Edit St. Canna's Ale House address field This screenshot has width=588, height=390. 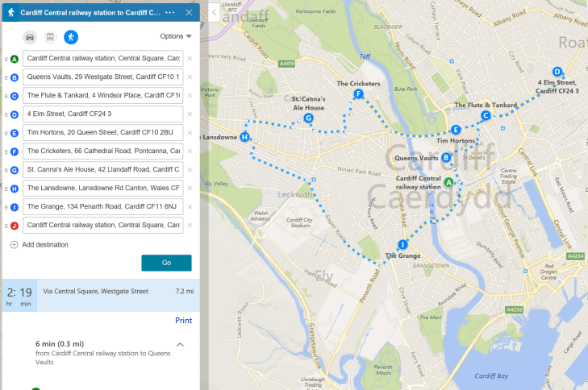tap(102, 170)
